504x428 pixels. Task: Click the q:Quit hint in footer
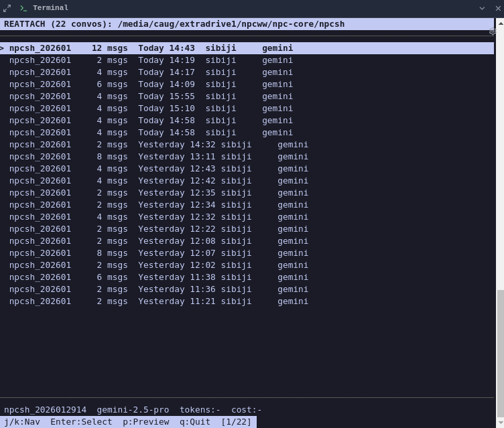coord(195,422)
